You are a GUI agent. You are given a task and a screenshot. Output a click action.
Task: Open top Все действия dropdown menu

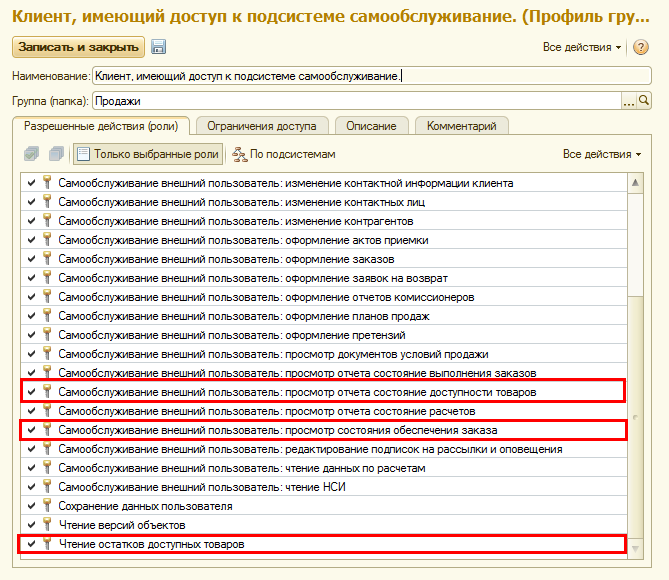(582, 47)
